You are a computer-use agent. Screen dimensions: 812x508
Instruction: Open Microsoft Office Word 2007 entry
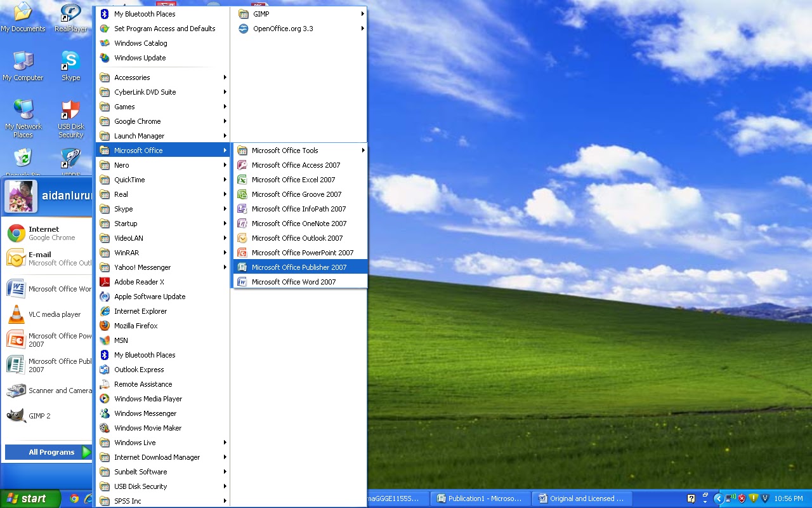coord(300,282)
